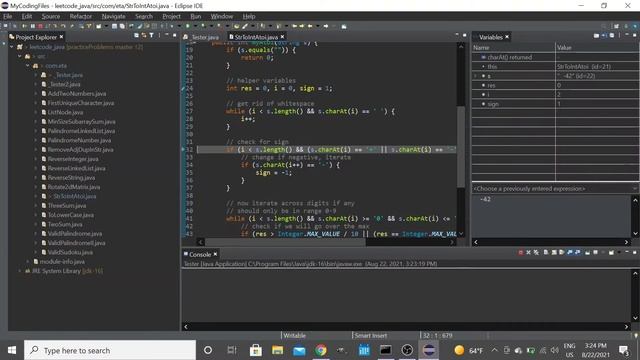Open Project Explorer view menu
Viewport: 640px width, 360px height.
click(159, 36)
